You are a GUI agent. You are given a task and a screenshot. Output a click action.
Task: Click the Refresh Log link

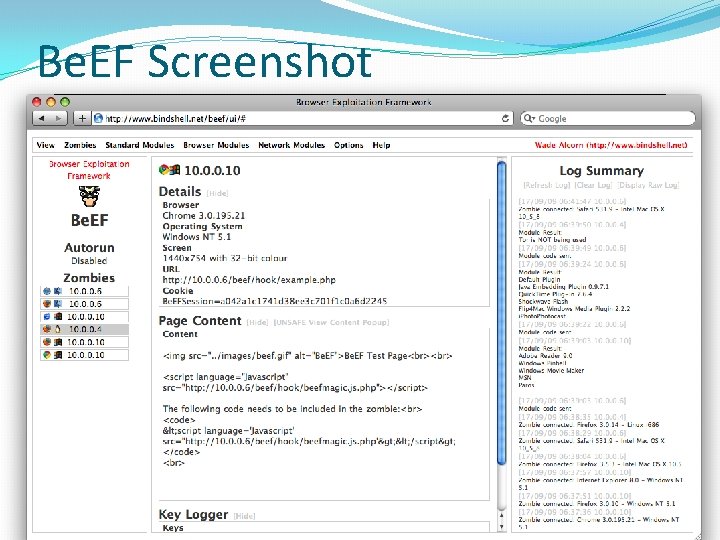pos(547,185)
